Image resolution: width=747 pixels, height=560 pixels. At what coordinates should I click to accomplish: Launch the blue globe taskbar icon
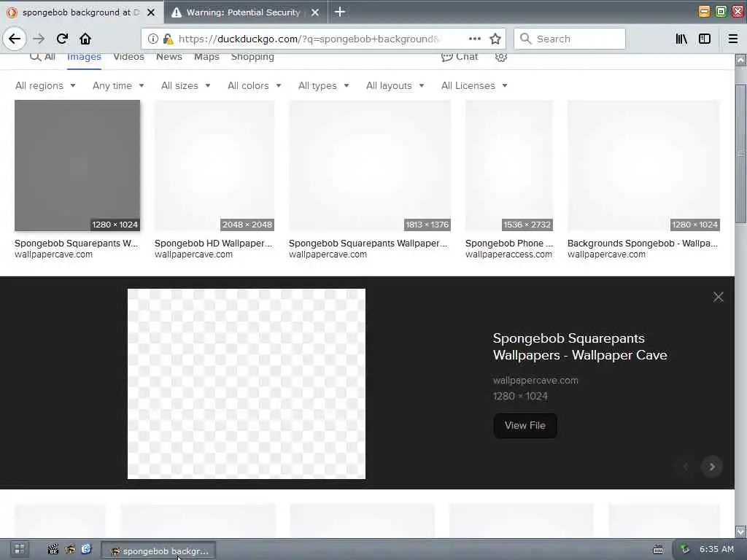[x=86, y=550]
